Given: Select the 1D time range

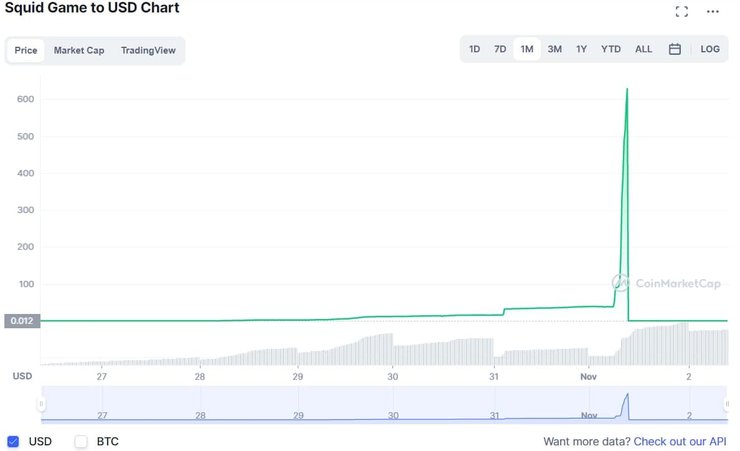Looking at the screenshot, I should pos(475,49).
